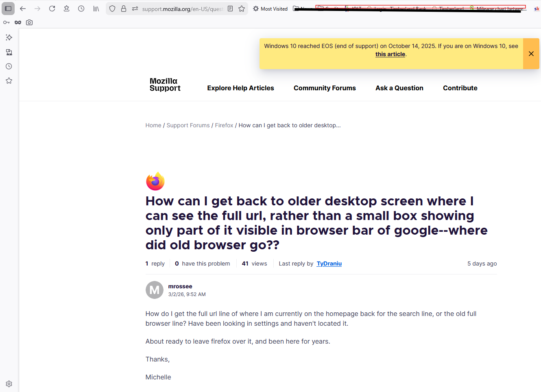
Task: Click the '41 views' count text
Action: pos(254,264)
